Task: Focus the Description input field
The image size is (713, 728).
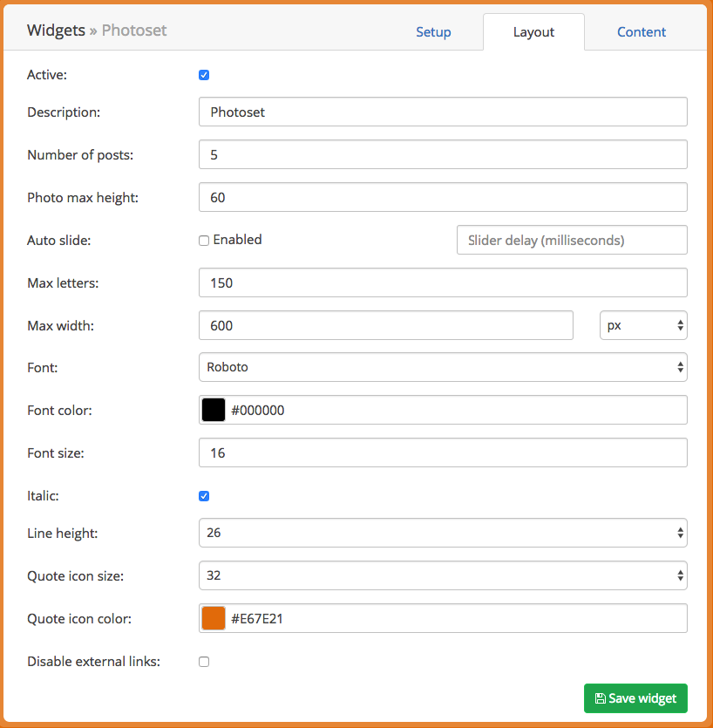Action: 443,112
